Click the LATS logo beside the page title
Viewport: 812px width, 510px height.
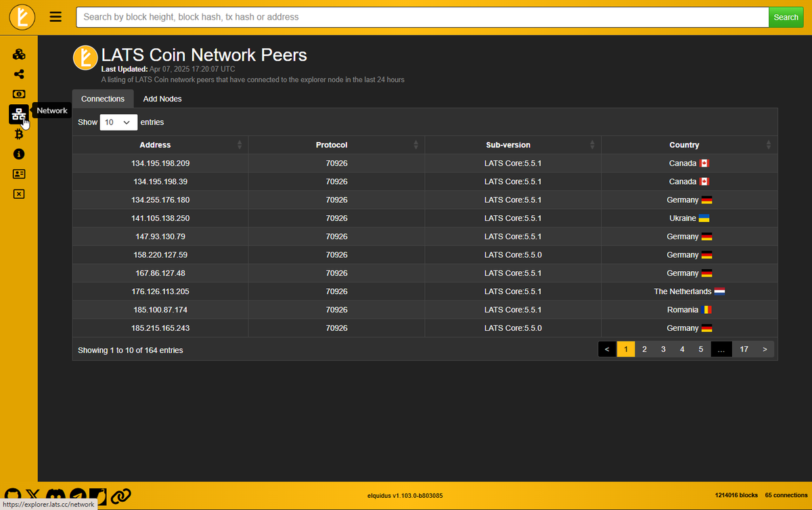(85, 57)
